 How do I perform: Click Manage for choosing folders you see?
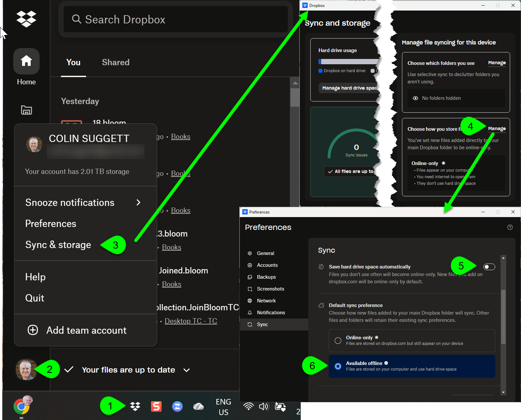pyautogui.click(x=497, y=63)
